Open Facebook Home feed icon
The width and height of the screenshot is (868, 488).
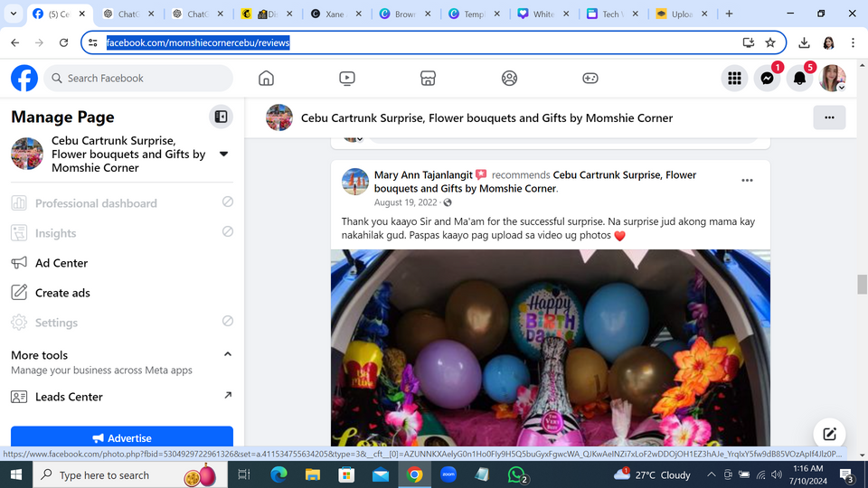click(266, 79)
